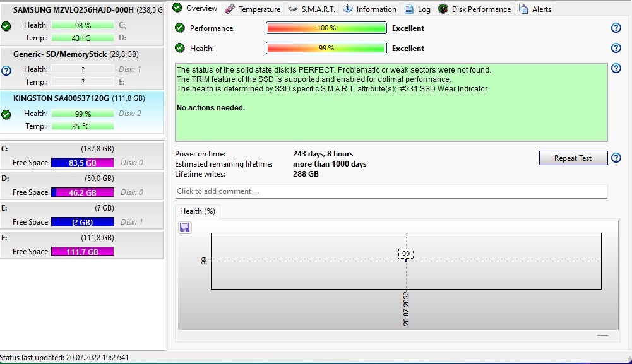This screenshot has height=364, width=632.
Task: Click the green status check on Samsung disk
Action: [6, 26]
